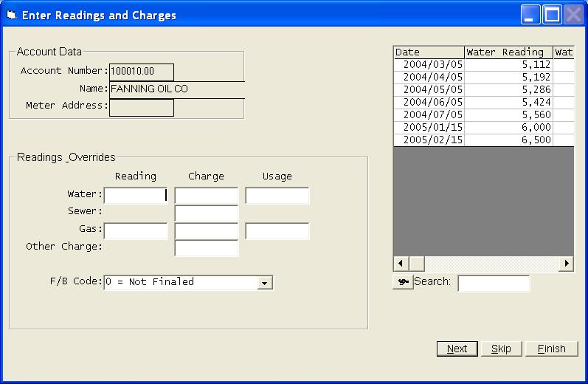Click the Meter Address field

click(x=142, y=108)
